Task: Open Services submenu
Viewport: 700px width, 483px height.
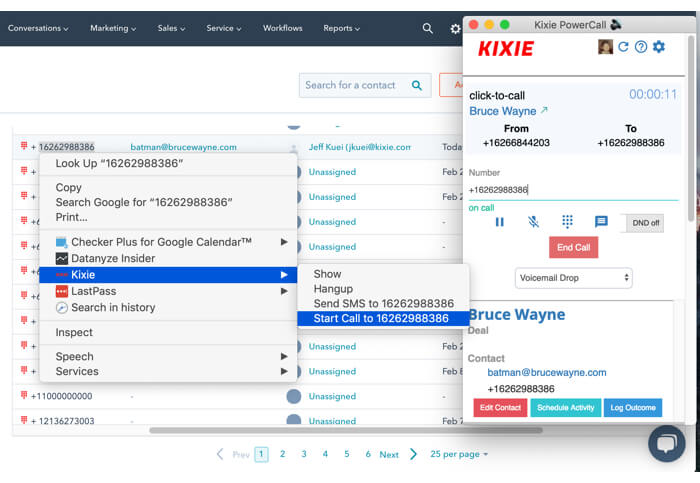Action: pyautogui.click(x=168, y=371)
